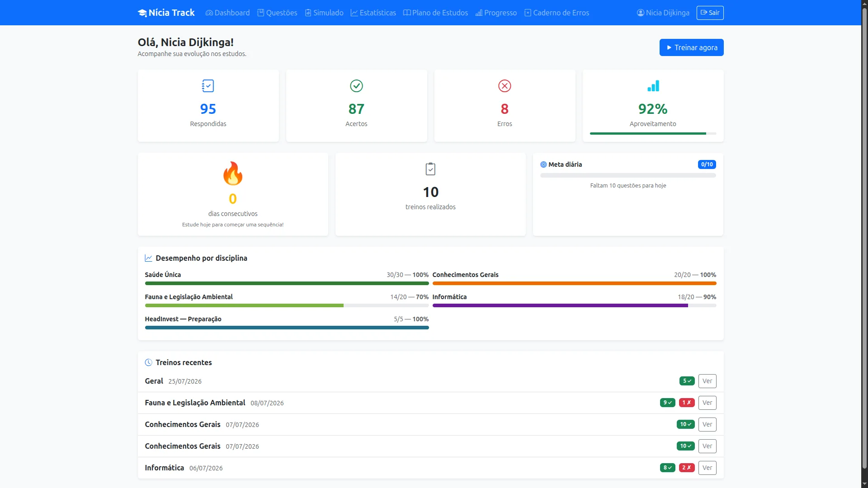Image resolution: width=868 pixels, height=488 pixels.
Task: Click the Questões journal icon
Action: tap(260, 13)
